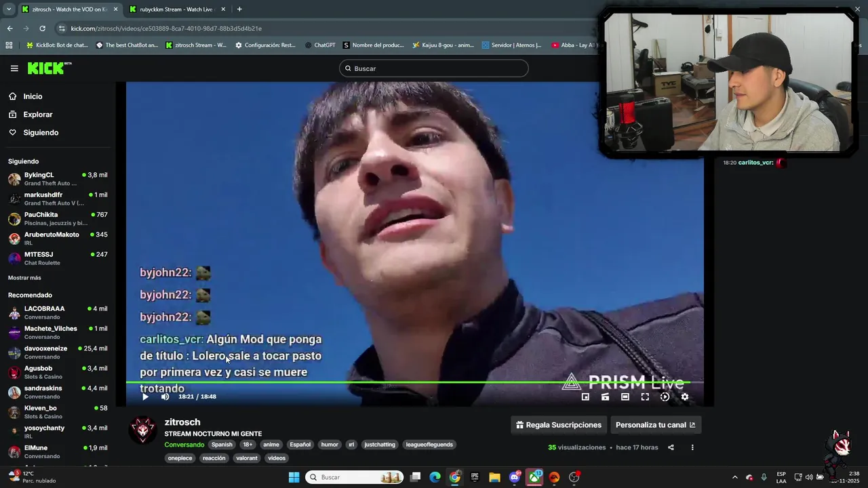This screenshot has height=488, width=868.
Task: Open the browser tab search dropdown
Action: pyautogui.click(x=9, y=9)
